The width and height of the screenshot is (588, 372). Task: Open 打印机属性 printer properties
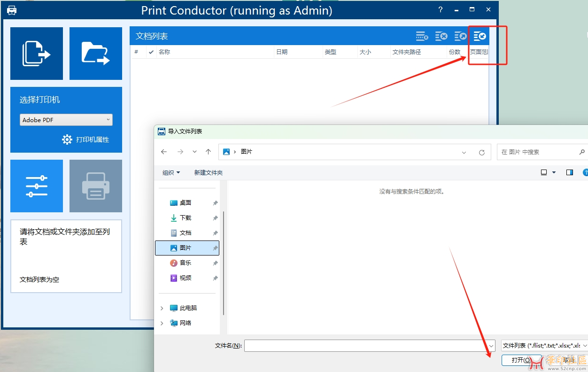pyautogui.click(x=86, y=139)
